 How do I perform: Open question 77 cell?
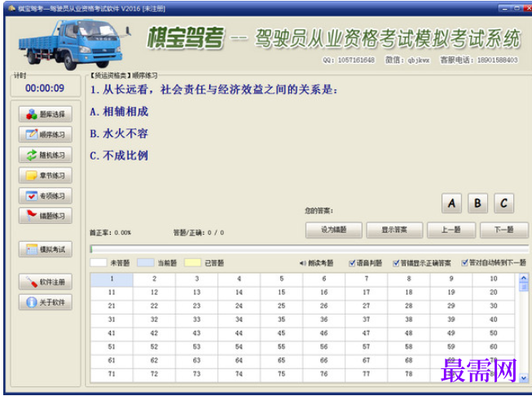point(366,374)
